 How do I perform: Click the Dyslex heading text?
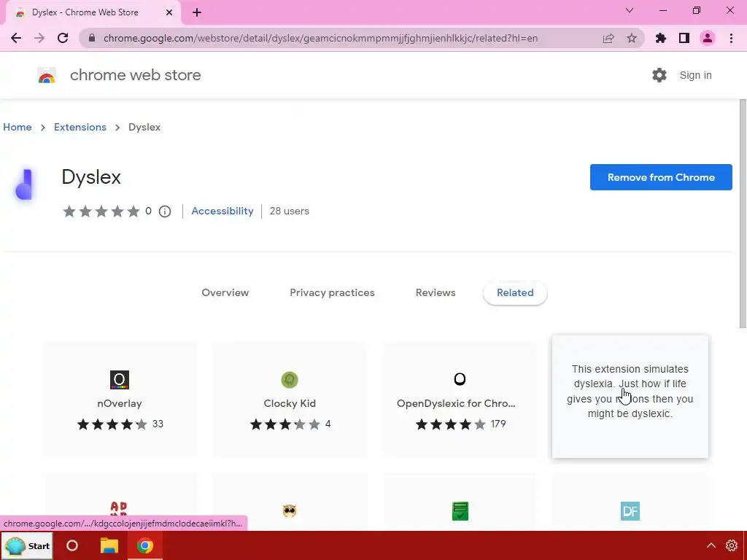[x=91, y=176]
